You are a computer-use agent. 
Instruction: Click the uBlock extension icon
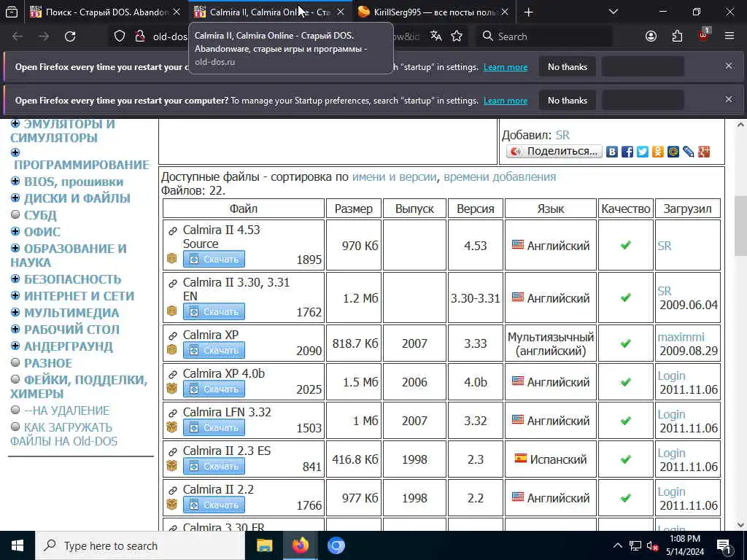pos(704,35)
